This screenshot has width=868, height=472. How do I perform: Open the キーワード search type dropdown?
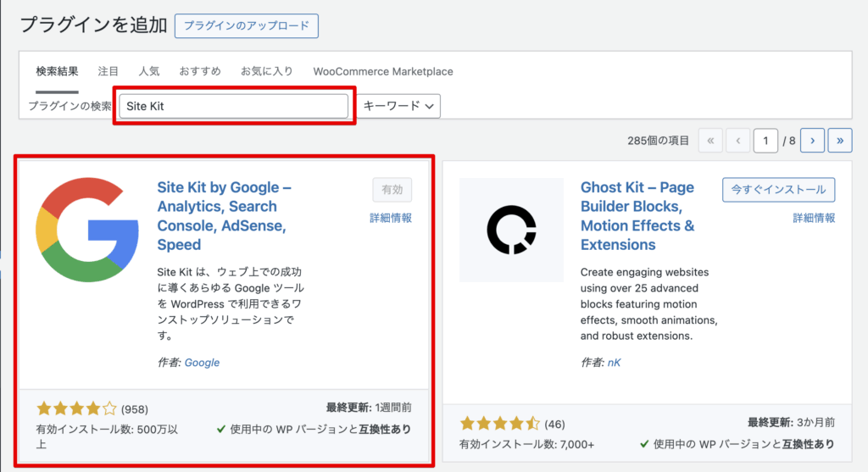pos(399,106)
